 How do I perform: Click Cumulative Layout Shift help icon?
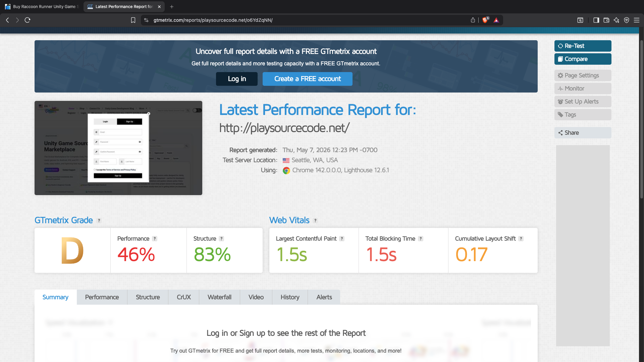coord(521,239)
